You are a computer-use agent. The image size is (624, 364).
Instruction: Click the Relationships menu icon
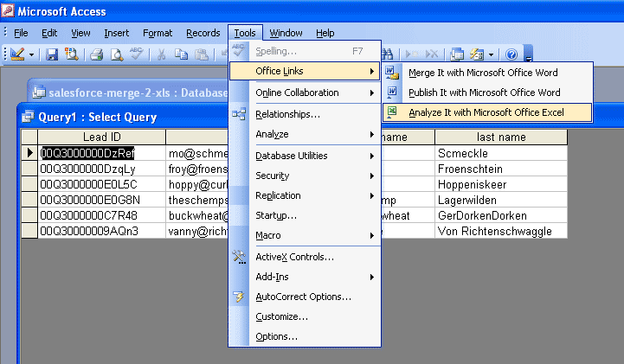239,114
